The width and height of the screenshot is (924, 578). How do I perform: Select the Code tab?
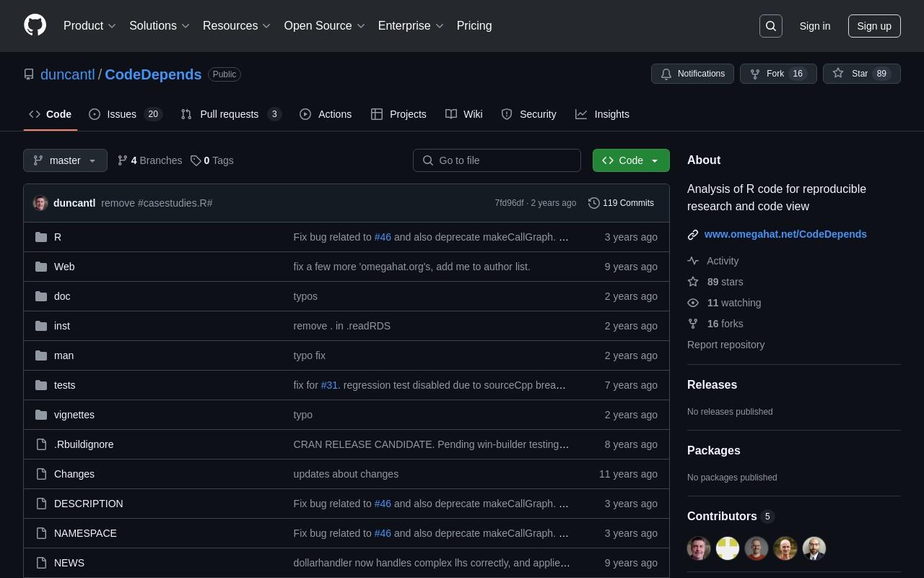point(50,114)
